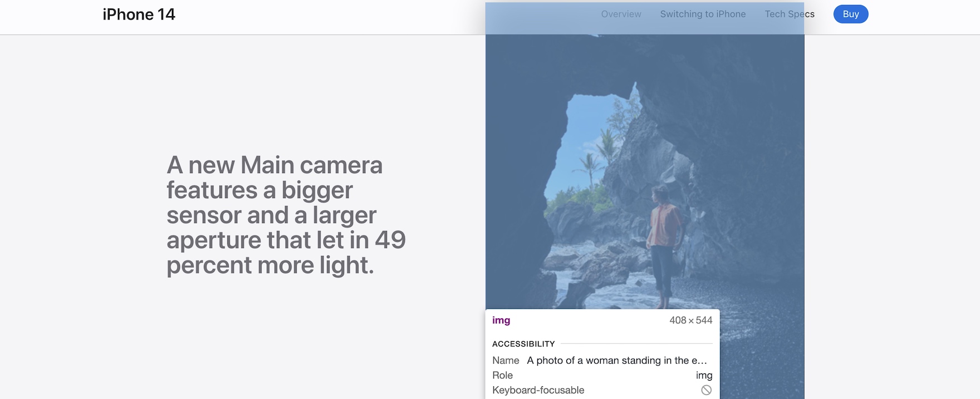Click the Name label in the tooltip
980x399 pixels.
pos(506,361)
